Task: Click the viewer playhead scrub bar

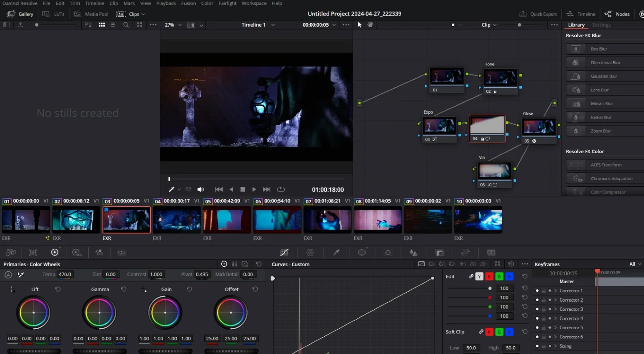Action: point(256,179)
